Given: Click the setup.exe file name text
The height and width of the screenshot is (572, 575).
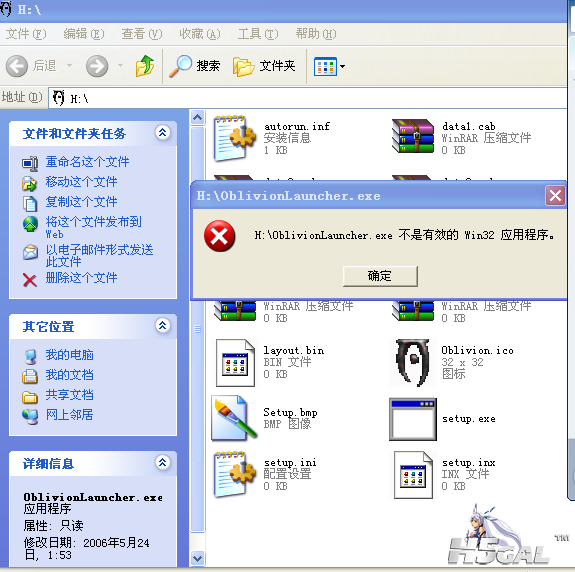Looking at the screenshot, I should pyautogui.click(x=469, y=419).
